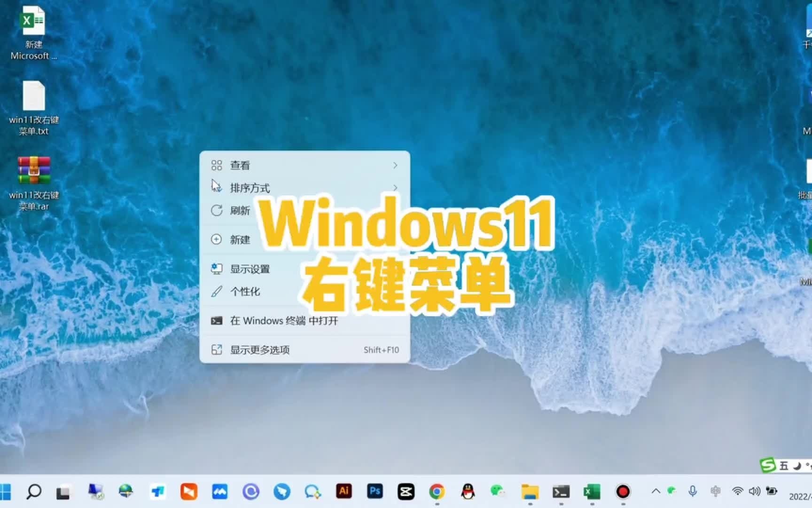Show hidden tray icons chevron
The height and width of the screenshot is (508, 812).
(x=656, y=492)
